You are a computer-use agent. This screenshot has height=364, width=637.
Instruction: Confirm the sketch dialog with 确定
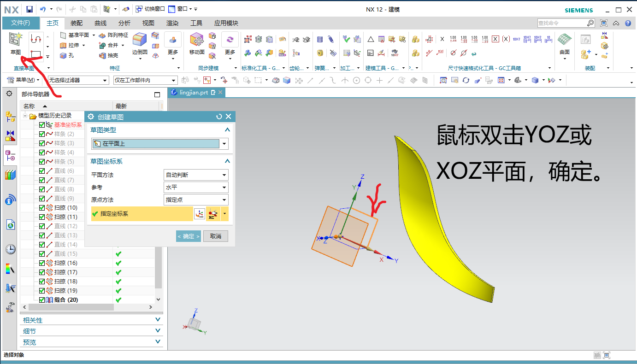(x=189, y=236)
